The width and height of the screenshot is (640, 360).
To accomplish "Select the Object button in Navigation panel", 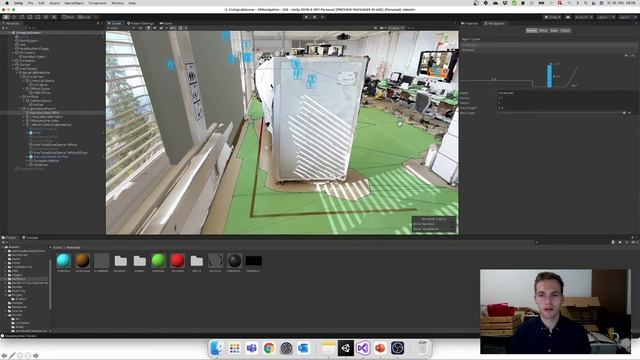I will pyautogui.click(x=565, y=31).
